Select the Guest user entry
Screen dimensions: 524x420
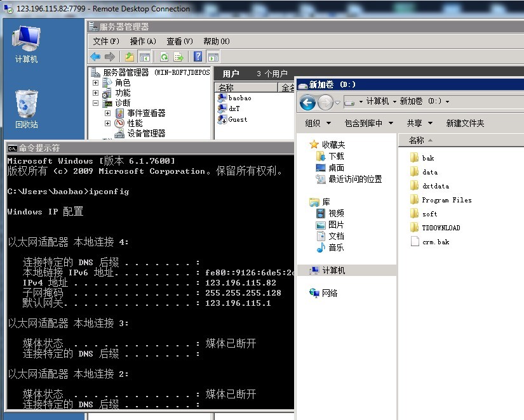tap(232, 119)
